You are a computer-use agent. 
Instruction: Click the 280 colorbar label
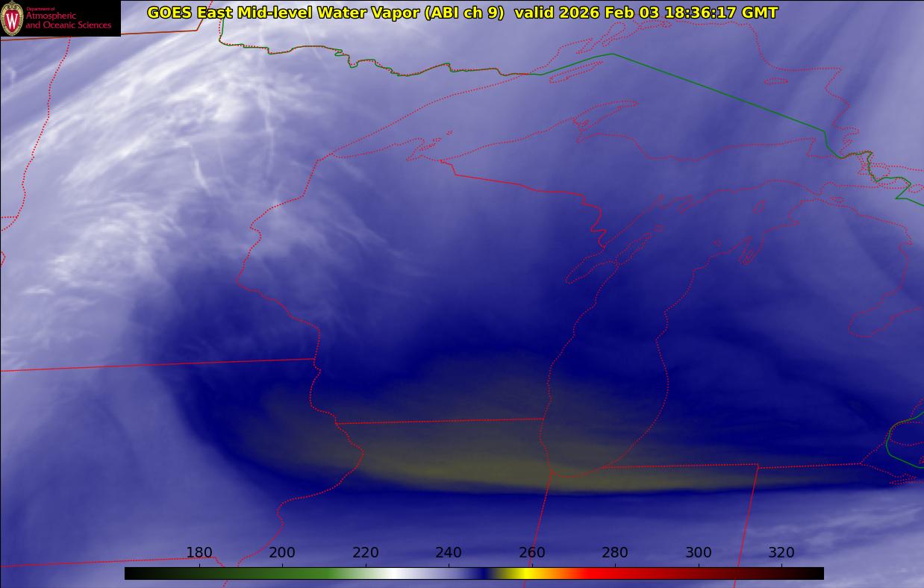pos(615,553)
